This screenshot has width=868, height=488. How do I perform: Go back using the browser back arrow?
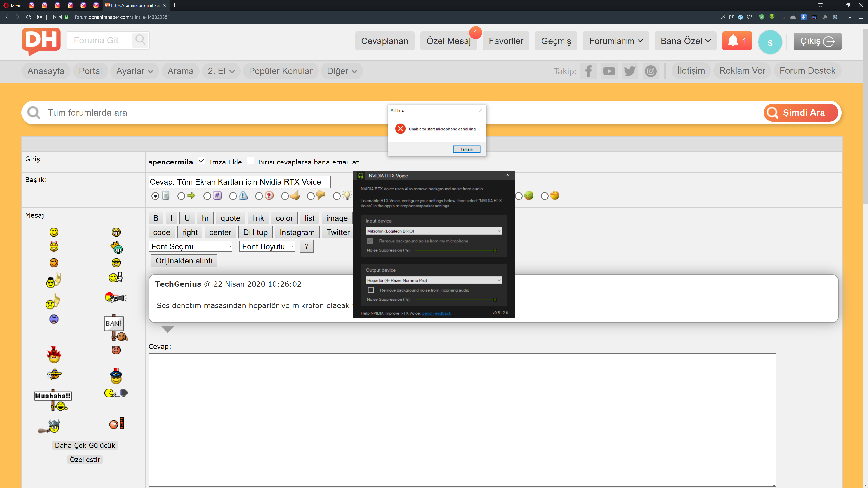click(x=7, y=17)
